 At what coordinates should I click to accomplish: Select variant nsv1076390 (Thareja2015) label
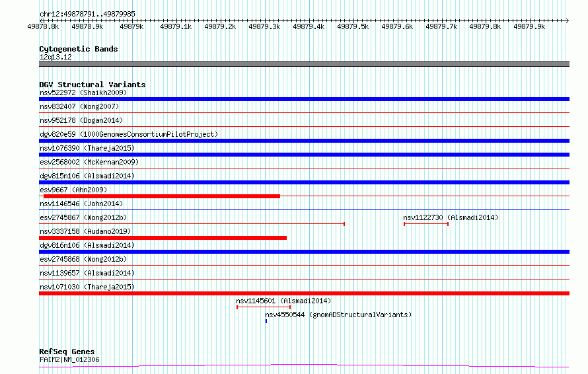click(x=87, y=148)
